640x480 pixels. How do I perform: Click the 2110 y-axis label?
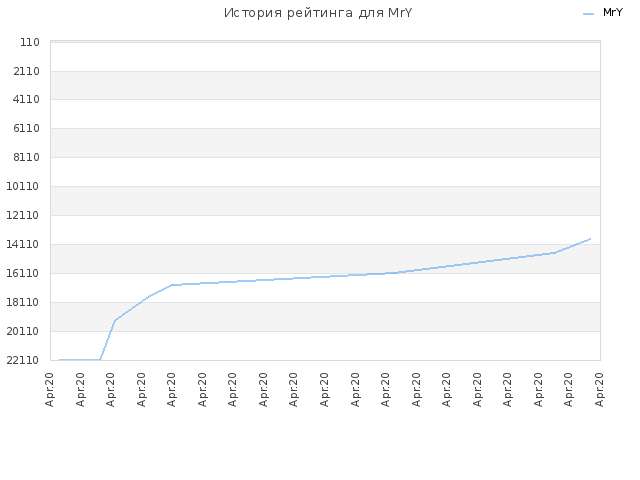(27, 71)
